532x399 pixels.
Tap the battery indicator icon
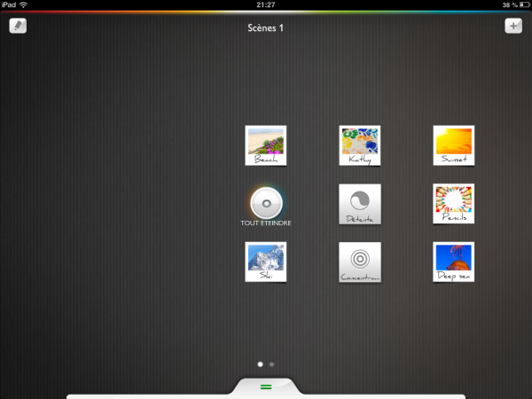coord(521,4)
